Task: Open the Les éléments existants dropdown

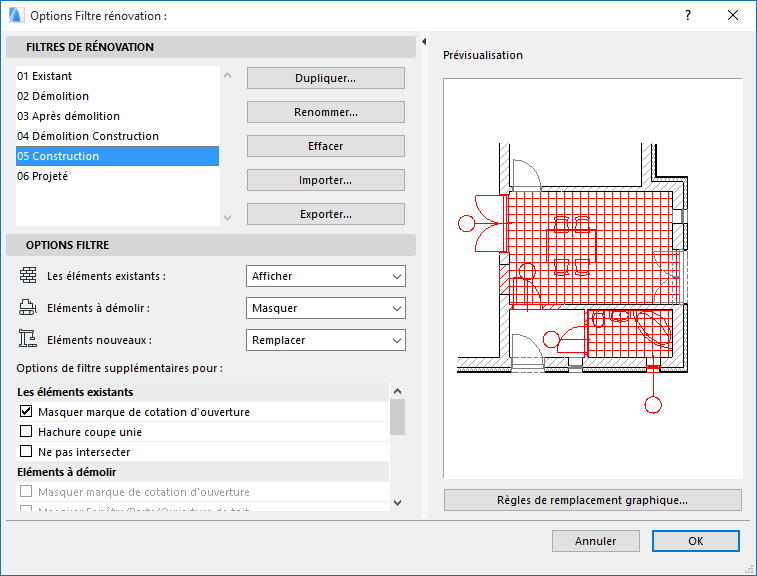Action: [326, 276]
